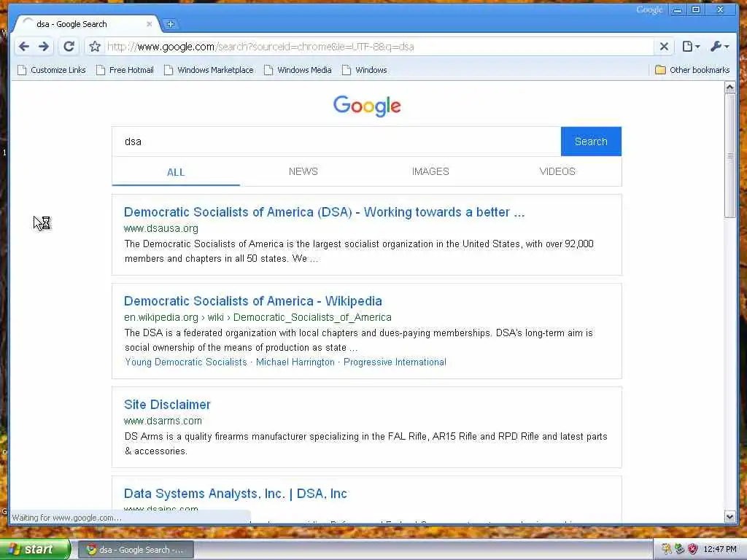Click the scrollbar down arrow

729,516
